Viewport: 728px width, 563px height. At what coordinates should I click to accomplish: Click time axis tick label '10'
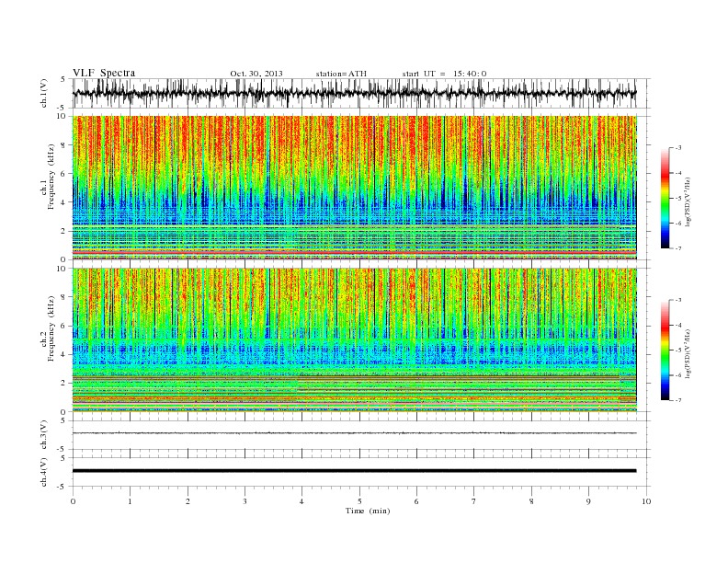pos(646,501)
